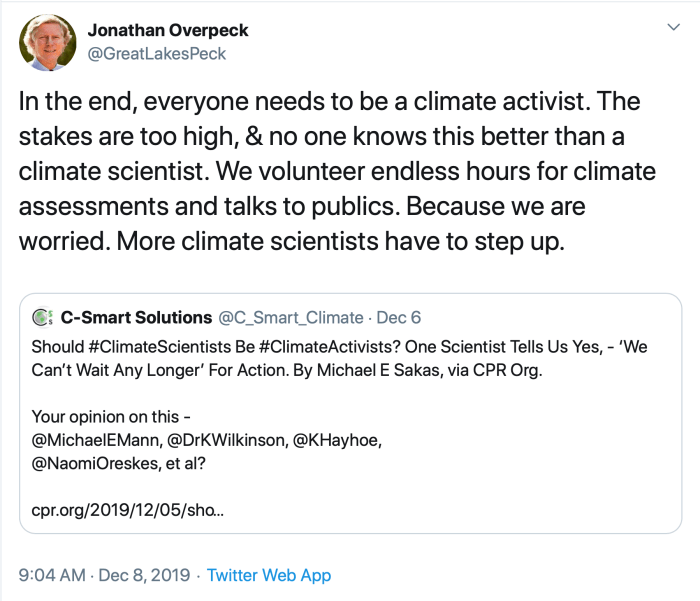Click the Dec 6 quoted tweet date
The height and width of the screenshot is (601, 700).
[x=399, y=317]
